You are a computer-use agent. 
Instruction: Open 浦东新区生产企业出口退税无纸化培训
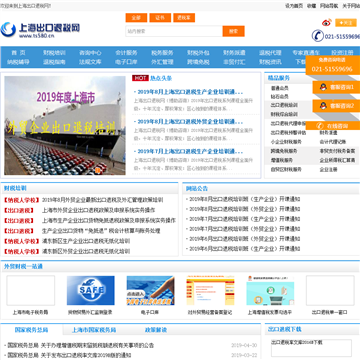86,241
